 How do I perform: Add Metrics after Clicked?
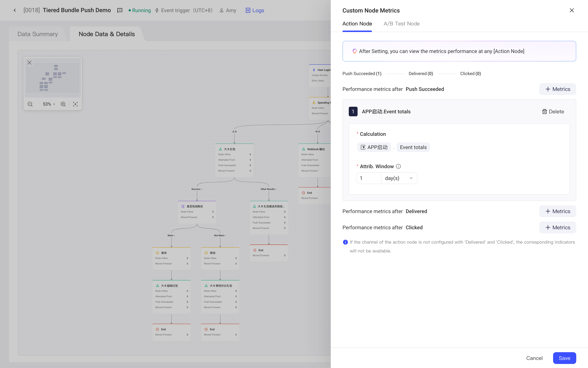pyautogui.click(x=557, y=227)
